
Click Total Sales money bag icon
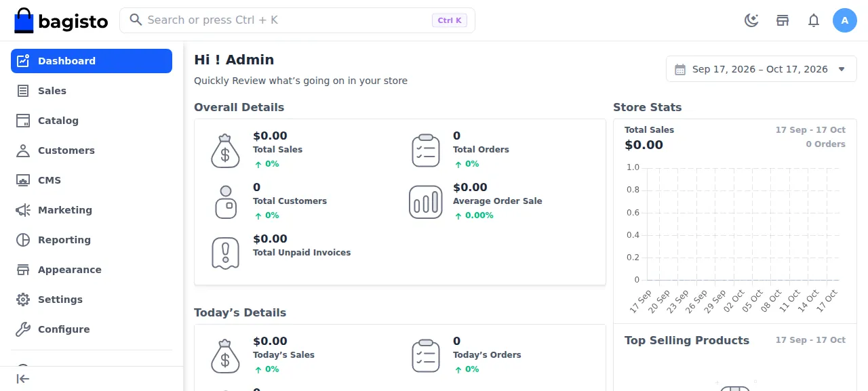tap(225, 150)
